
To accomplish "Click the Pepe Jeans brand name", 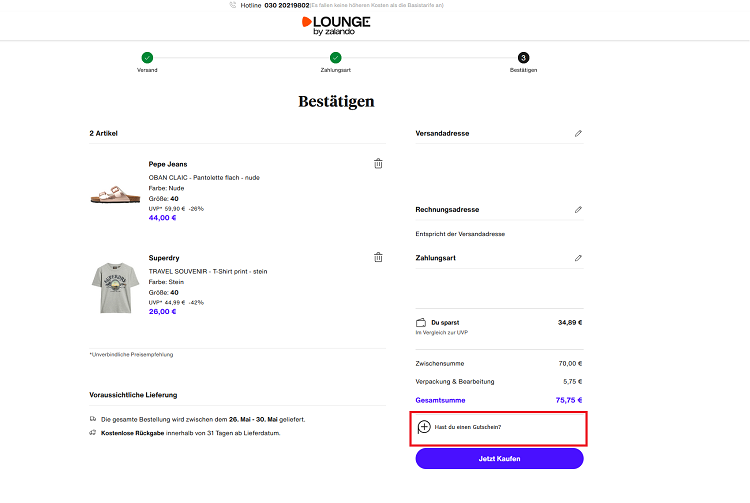I will click(x=168, y=164).
